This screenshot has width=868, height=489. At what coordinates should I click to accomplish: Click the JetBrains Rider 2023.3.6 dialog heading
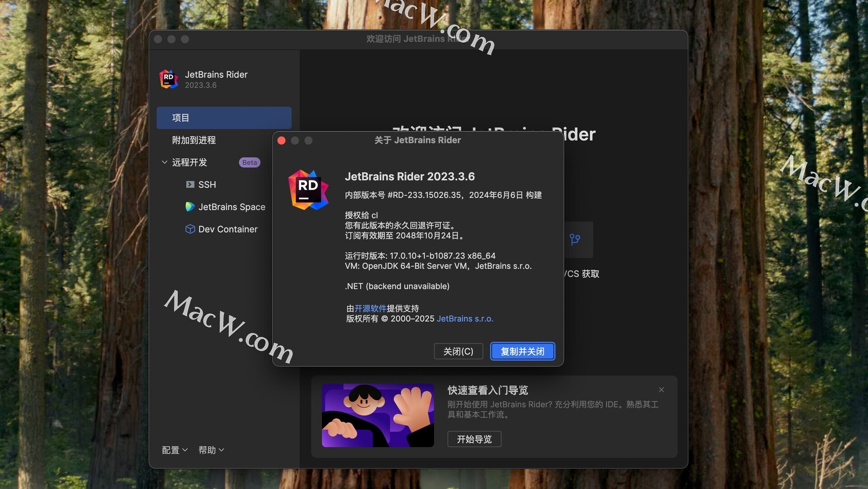[410, 176]
